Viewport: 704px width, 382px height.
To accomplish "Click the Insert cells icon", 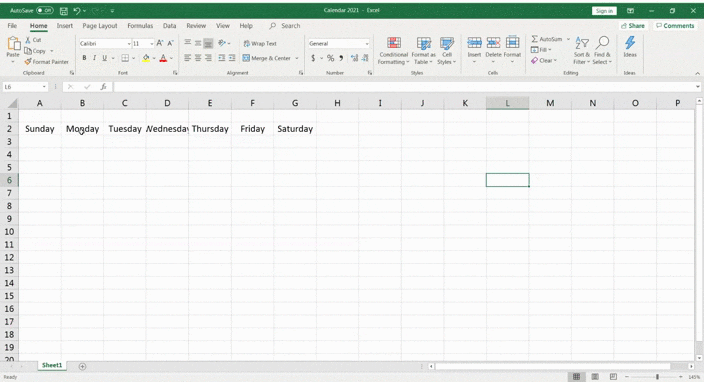I will click(x=474, y=43).
